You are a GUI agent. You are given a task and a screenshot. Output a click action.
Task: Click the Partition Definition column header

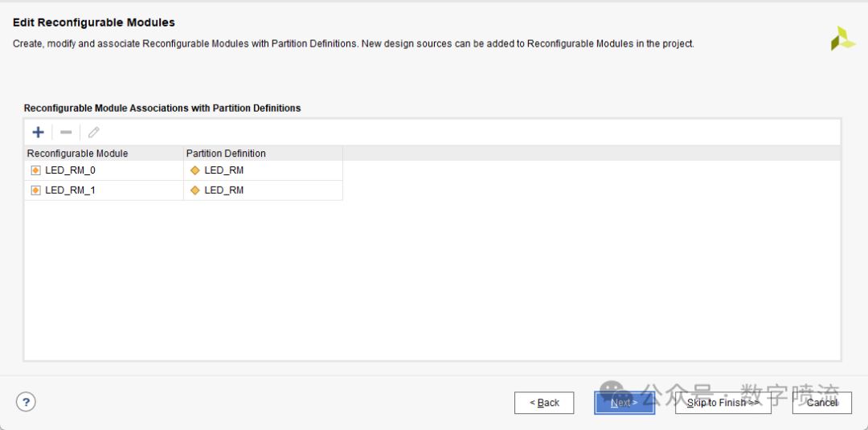pos(263,154)
